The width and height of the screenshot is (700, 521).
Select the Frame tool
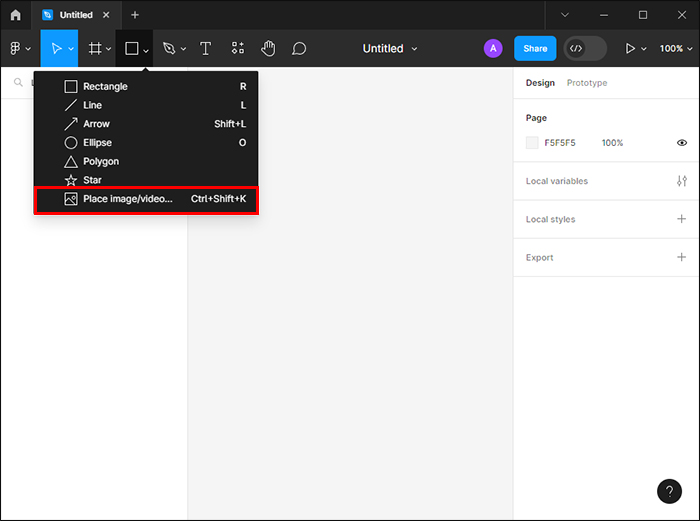[95, 48]
